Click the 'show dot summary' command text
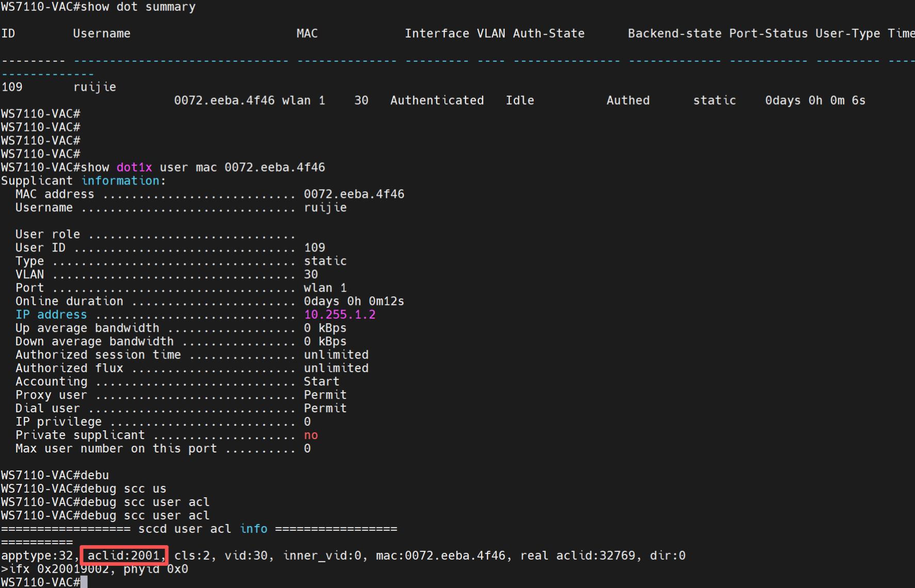This screenshot has height=588, width=915. pyautogui.click(x=138, y=7)
